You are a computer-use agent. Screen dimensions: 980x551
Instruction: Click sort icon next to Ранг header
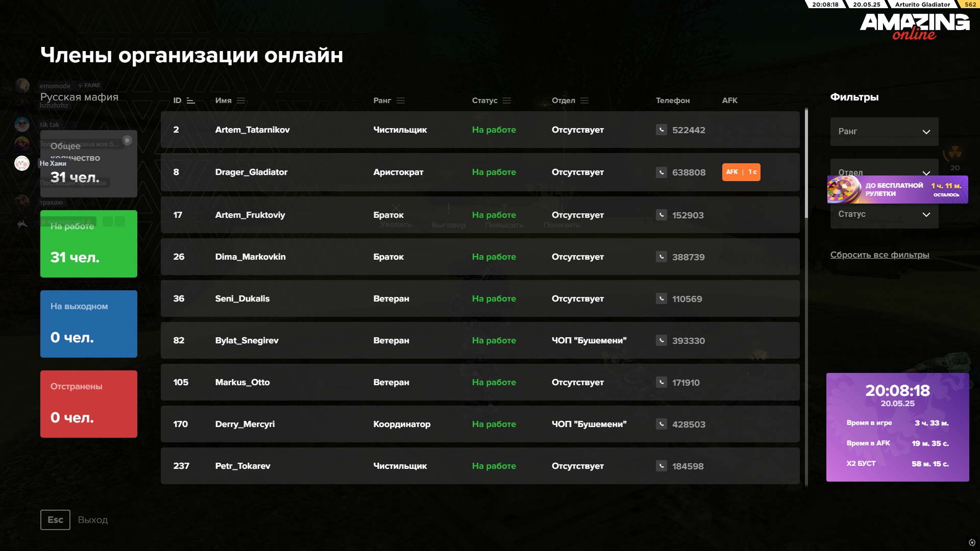click(x=401, y=101)
